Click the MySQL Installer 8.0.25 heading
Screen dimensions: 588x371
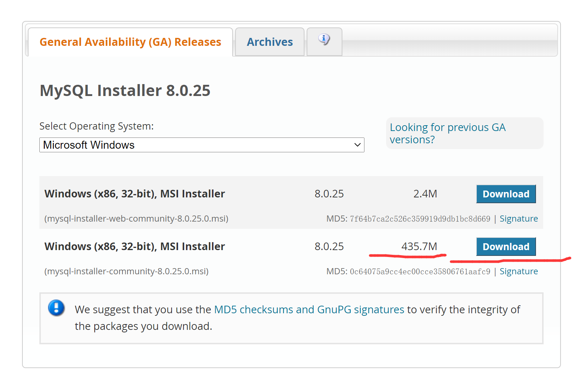click(x=125, y=91)
